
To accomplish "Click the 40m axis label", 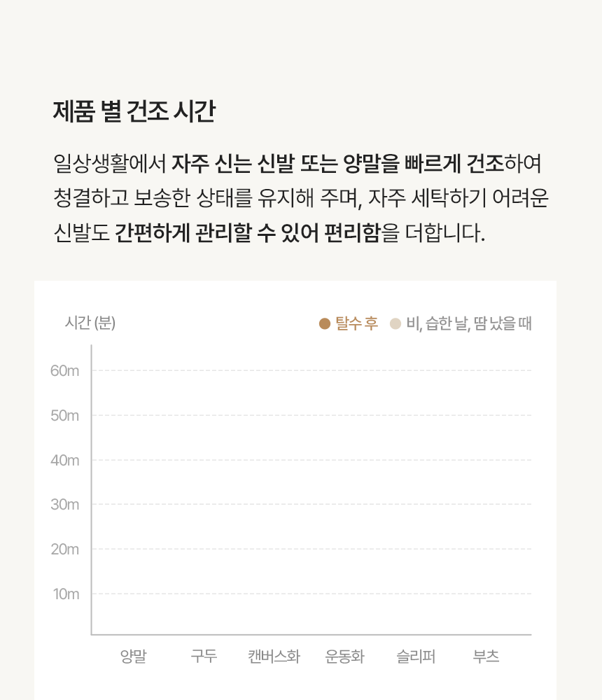I will point(65,461).
